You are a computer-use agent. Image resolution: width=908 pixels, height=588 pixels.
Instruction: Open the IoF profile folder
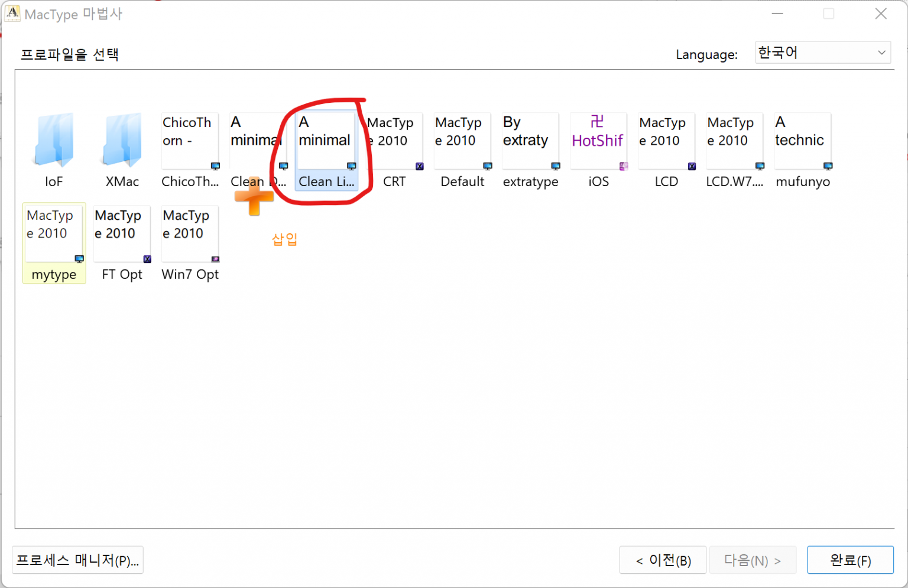(54, 140)
